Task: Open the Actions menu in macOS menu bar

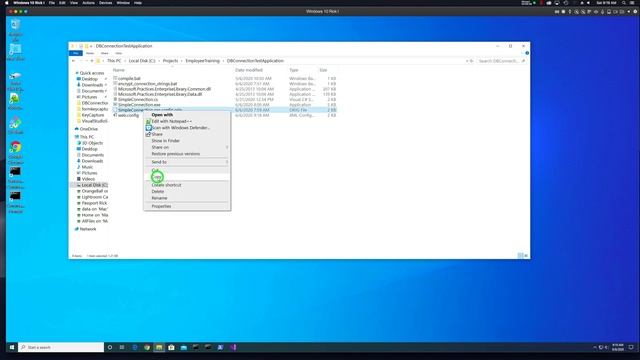Action: click(88, 3)
